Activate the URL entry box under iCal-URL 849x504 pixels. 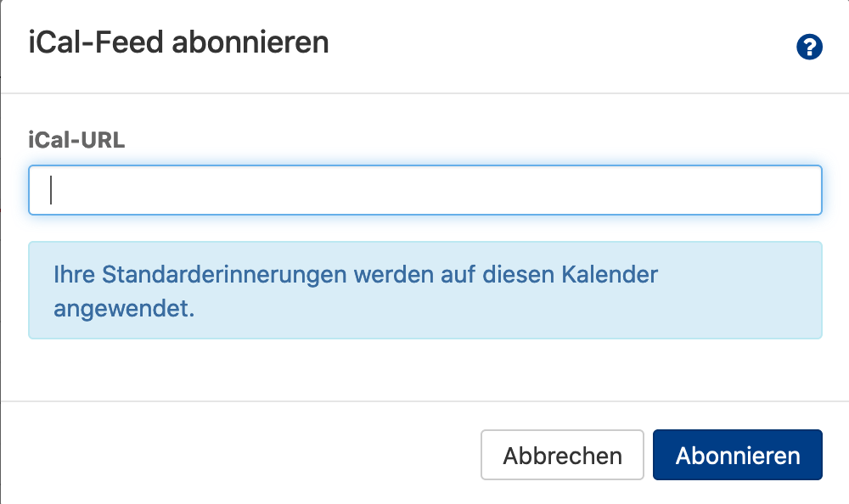(424, 190)
